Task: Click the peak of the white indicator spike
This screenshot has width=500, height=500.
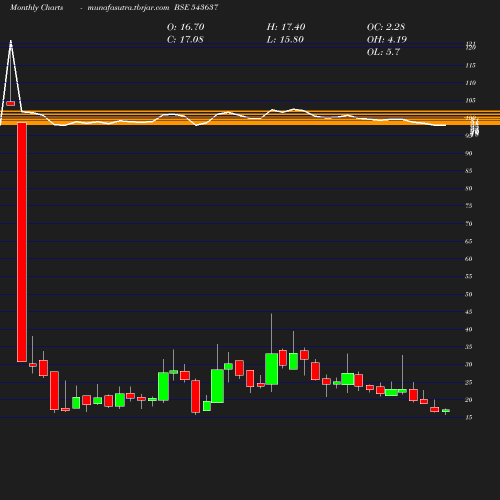Action: [x=11, y=41]
